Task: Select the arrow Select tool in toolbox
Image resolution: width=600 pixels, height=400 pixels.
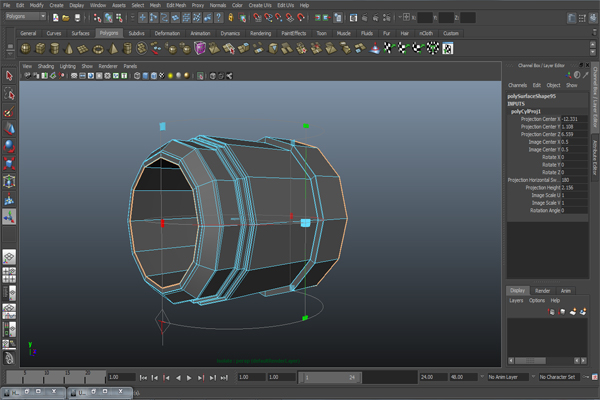Action: point(9,76)
